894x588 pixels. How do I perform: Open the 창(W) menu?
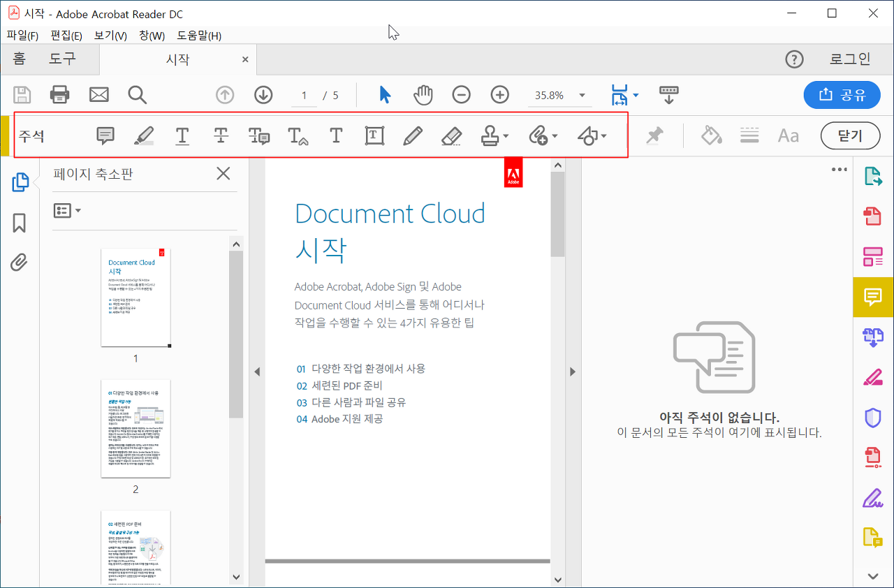coord(152,36)
